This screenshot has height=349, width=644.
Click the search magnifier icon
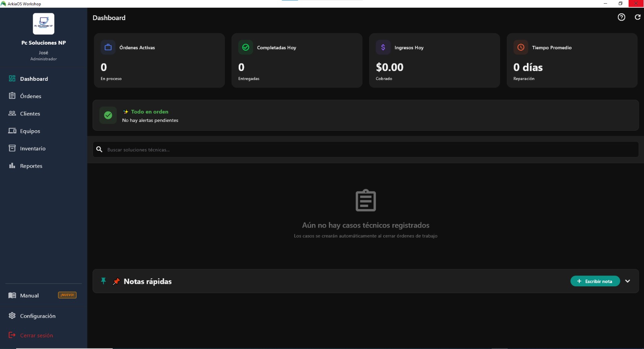pyautogui.click(x=99, y=150)
